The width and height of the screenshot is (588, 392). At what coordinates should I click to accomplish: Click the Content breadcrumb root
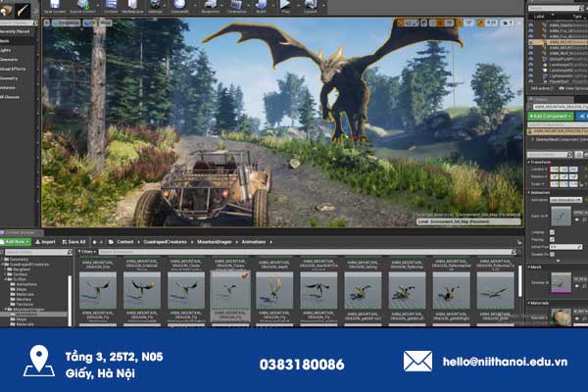click(124, 242)
